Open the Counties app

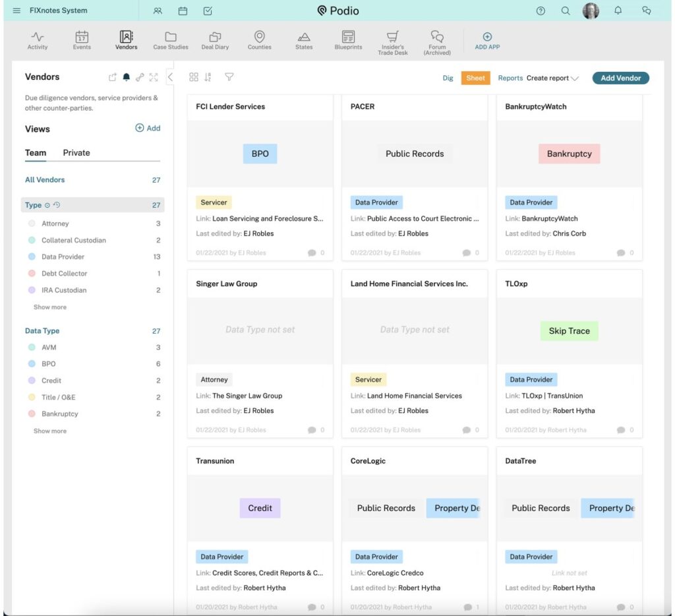click(259, 40)
